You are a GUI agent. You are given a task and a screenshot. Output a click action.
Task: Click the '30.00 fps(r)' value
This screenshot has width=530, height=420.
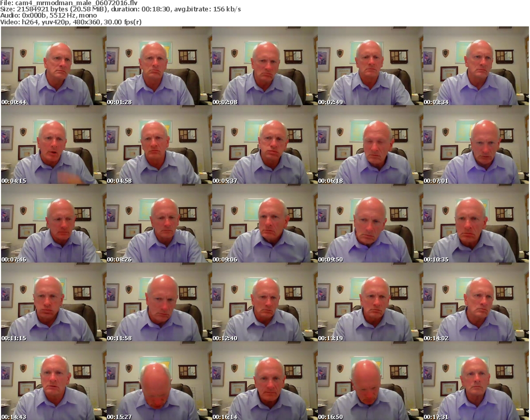pos(123,22)
